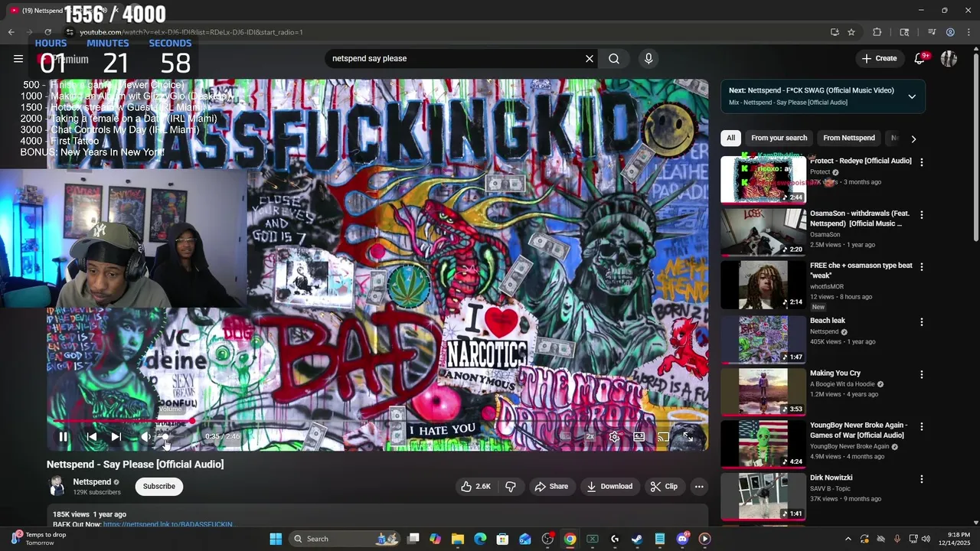
Task: Click the Windows taskbar Search box
Action: (x=345, y=539)
